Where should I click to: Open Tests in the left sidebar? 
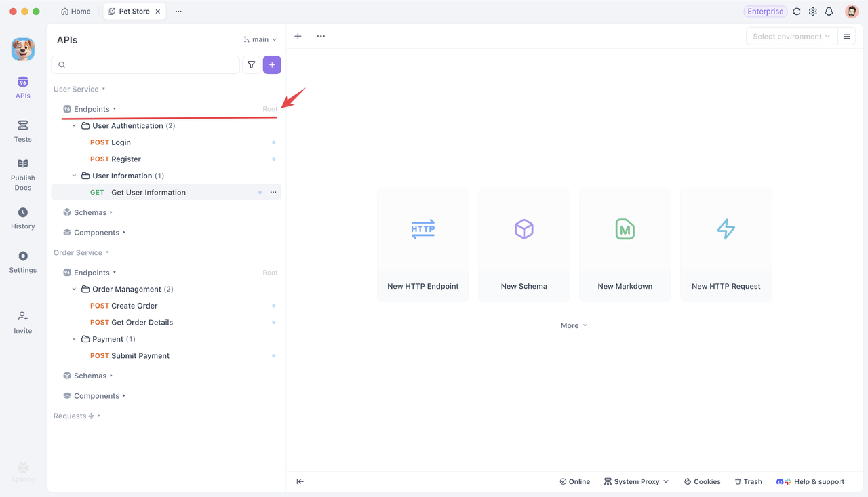pos(23,131)
